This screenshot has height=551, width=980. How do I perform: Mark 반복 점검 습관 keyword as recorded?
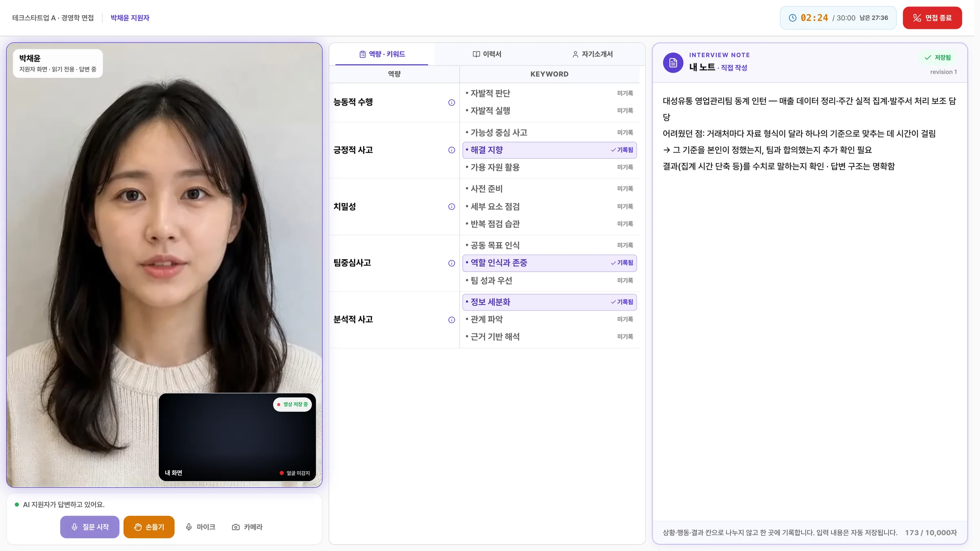549,224
